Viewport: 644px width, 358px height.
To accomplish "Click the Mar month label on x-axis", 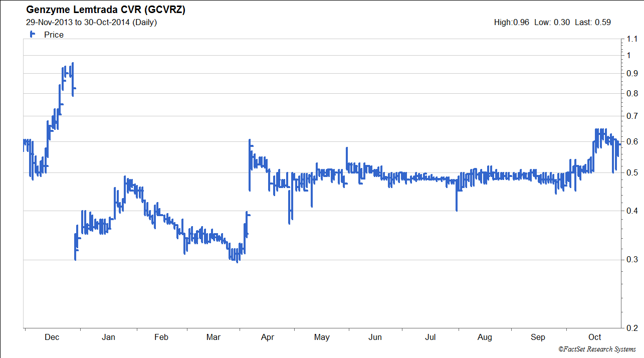I will 213,337.
